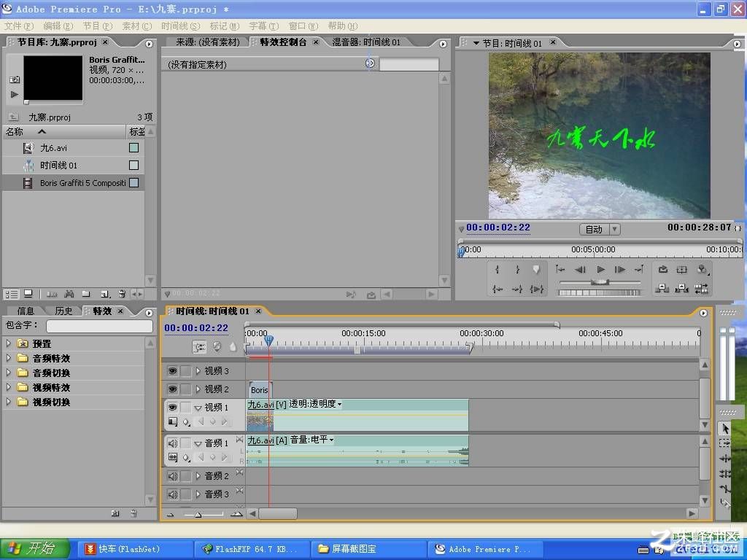Click the Extract button in the program monitor
Viewport: 747px width, 560px height.
pyautogui.click(x=682, y=289)
